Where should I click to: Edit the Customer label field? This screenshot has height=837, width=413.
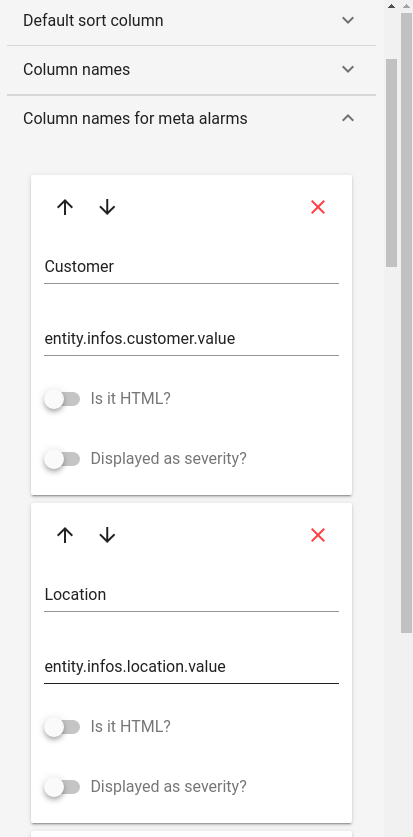click(x=192, y=266)
